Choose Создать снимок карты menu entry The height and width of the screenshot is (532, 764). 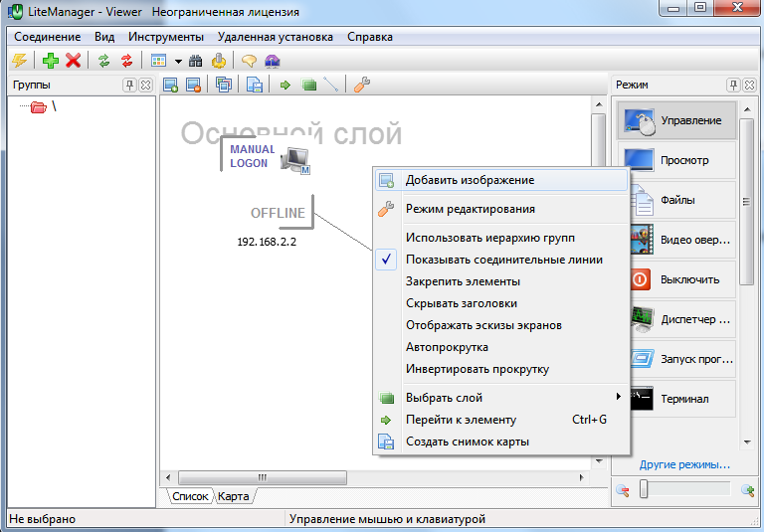(501, 442)
